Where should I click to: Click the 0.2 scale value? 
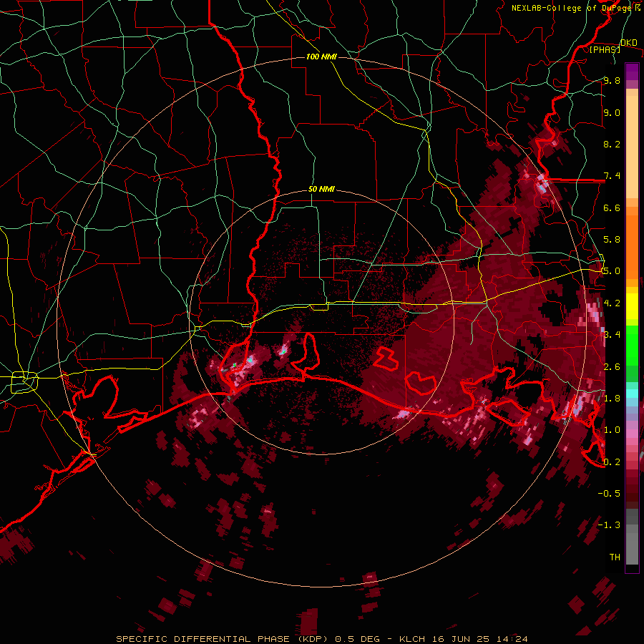click(612, 462)
